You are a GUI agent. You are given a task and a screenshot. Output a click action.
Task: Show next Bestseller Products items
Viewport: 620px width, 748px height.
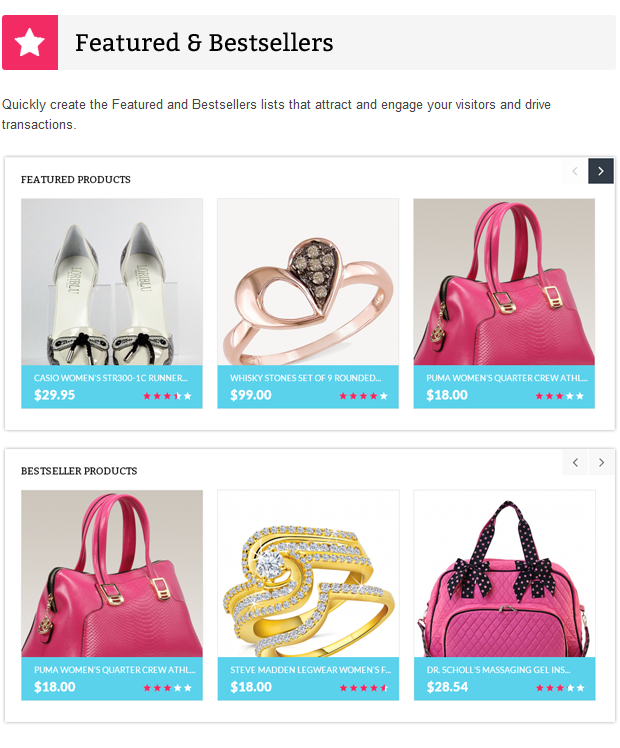click(x=601, y=462)
